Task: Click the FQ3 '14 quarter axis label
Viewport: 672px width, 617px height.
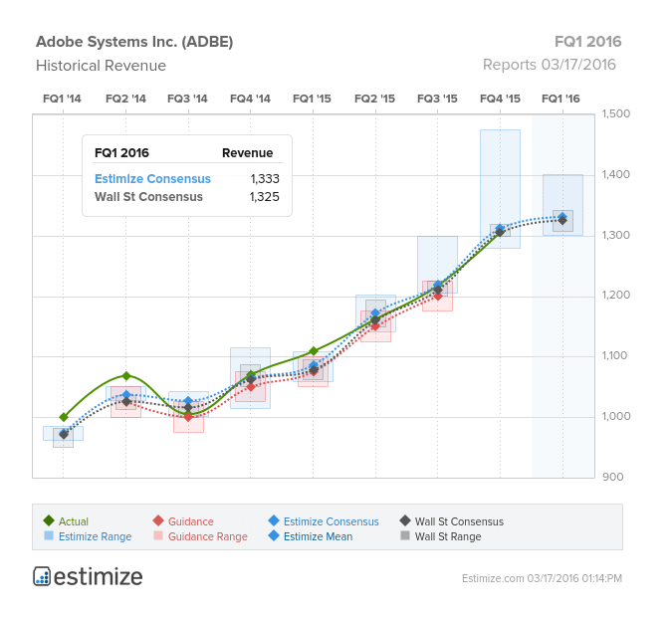Action: pos(187,99)
